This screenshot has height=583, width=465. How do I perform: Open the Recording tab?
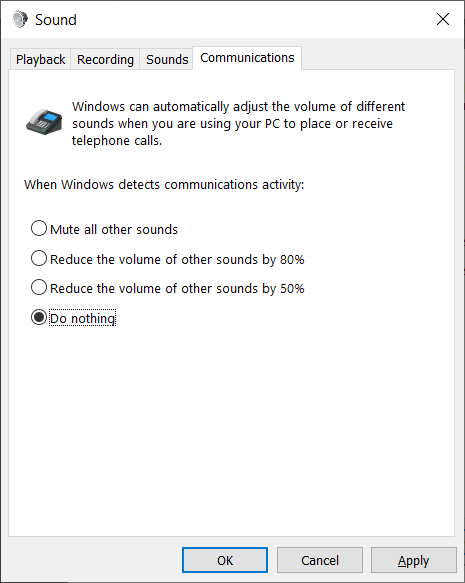pyautogui.click(x=105, y=59)
